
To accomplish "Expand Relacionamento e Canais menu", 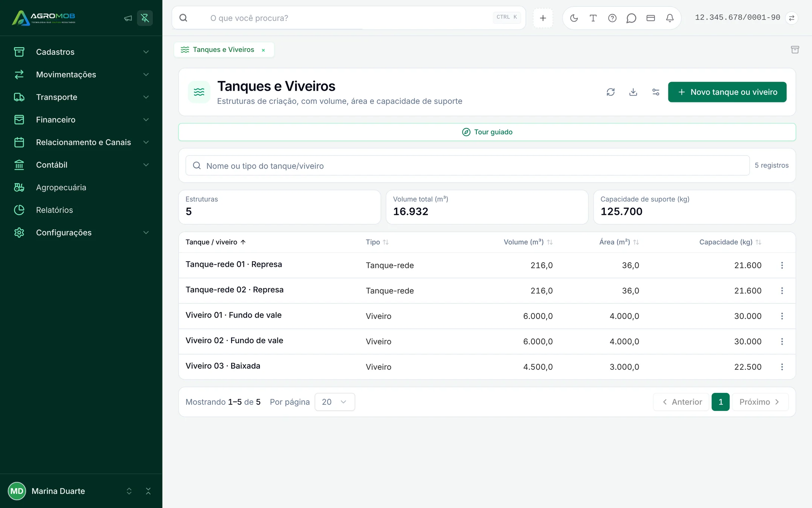I will click(81, 142).
